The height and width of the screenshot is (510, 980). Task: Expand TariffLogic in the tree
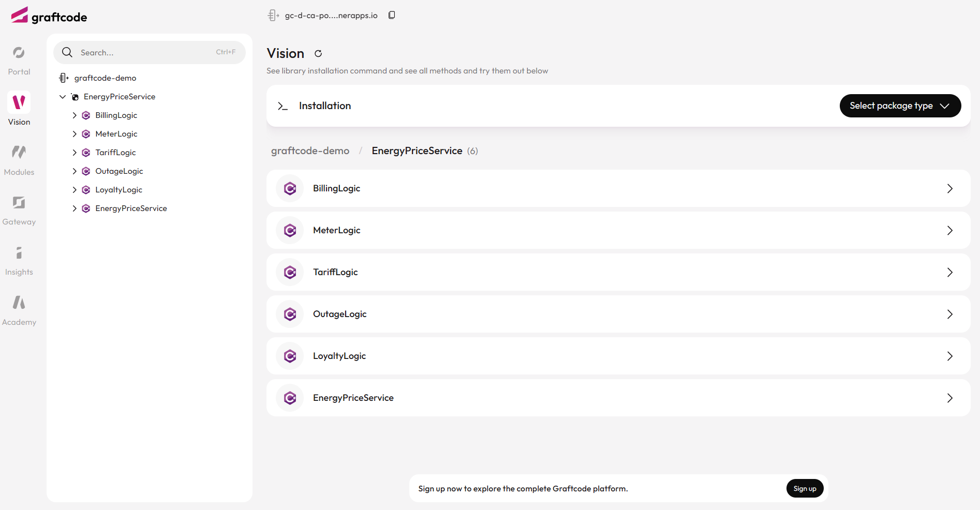click(x=75, y=153)
